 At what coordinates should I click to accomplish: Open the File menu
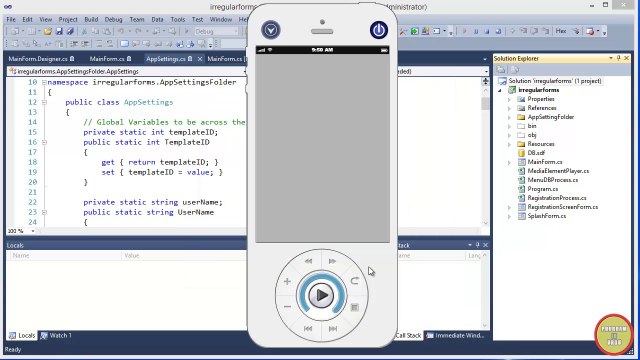(x=11, y=19)
